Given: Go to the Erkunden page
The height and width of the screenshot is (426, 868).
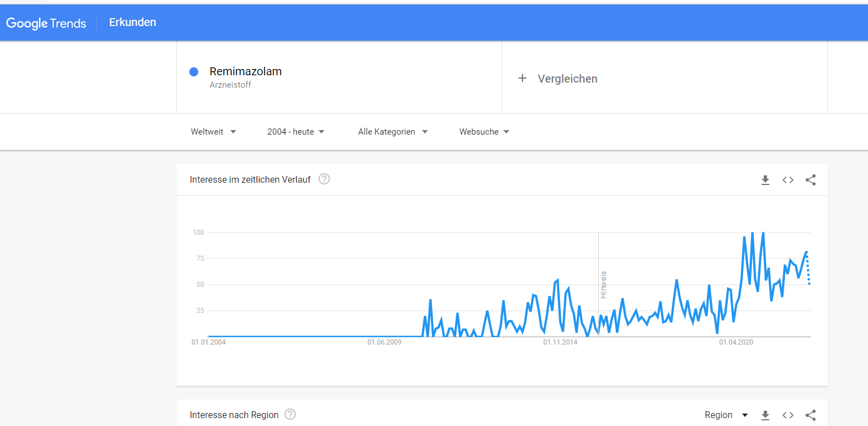Looking at the screenshot, I should (x=132, y=23).
